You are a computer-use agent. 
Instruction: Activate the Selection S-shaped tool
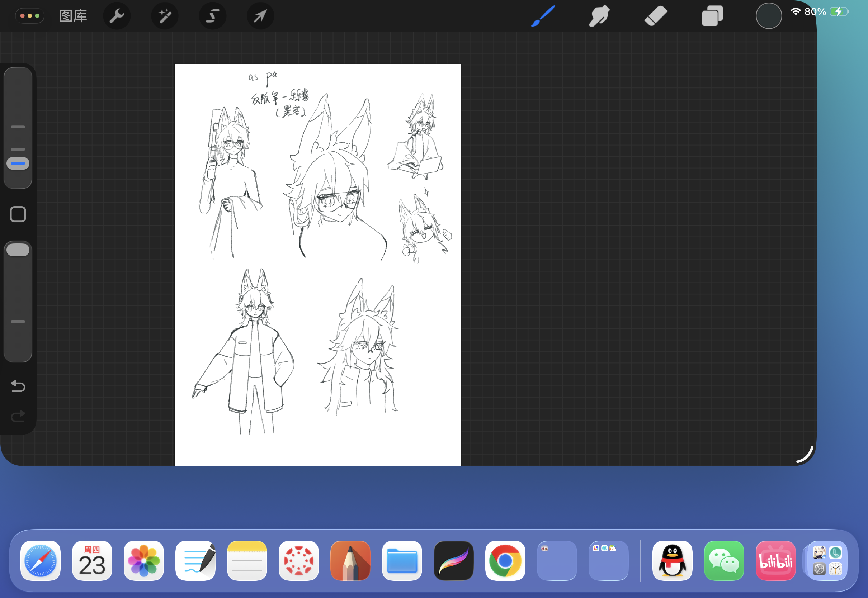[x=212, y=16]
